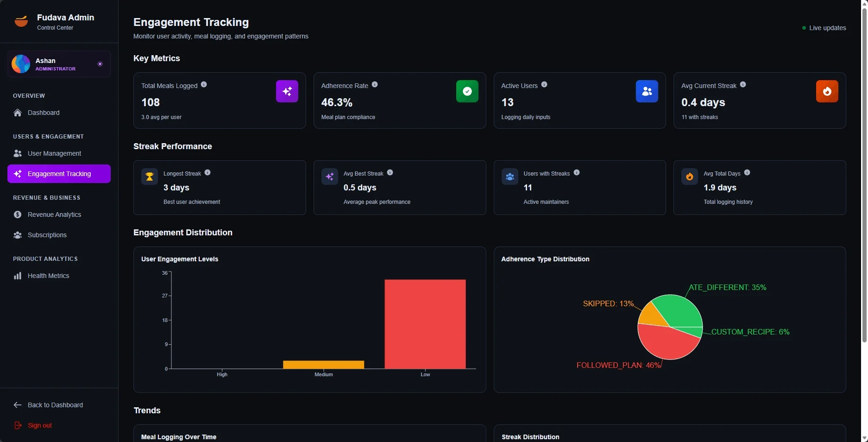Open Revenue Analytics section
The image size is (868, 442).
pos(54,215)
